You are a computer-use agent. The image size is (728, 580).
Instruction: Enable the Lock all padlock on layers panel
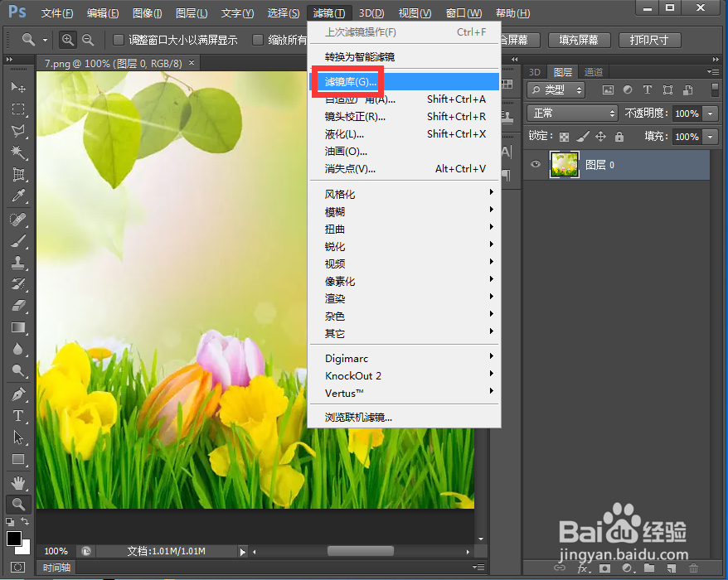click(619, 137)
